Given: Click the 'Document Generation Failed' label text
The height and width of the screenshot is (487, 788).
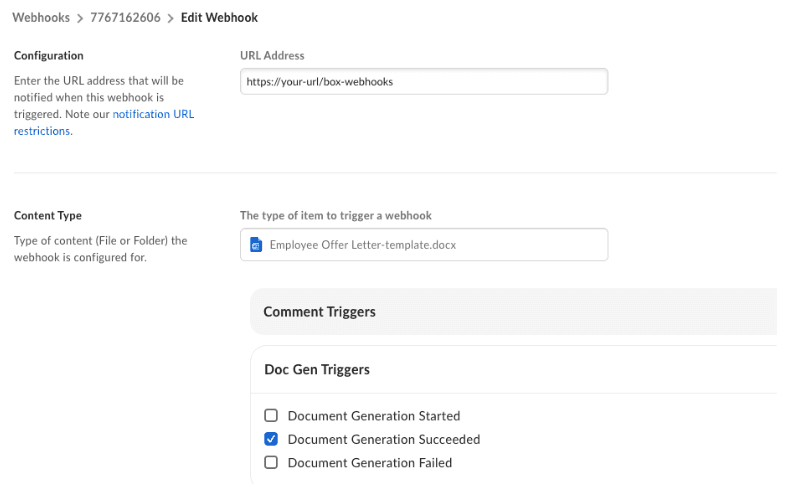Looking at the screenshot, I should pyautogui.click(x=370, y=462).
